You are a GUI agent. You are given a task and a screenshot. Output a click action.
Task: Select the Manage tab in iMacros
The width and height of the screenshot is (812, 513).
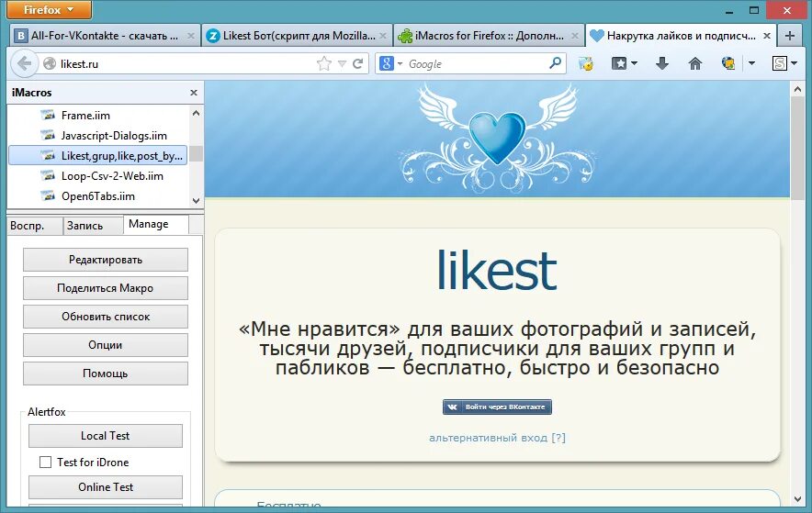pos(156,224)
